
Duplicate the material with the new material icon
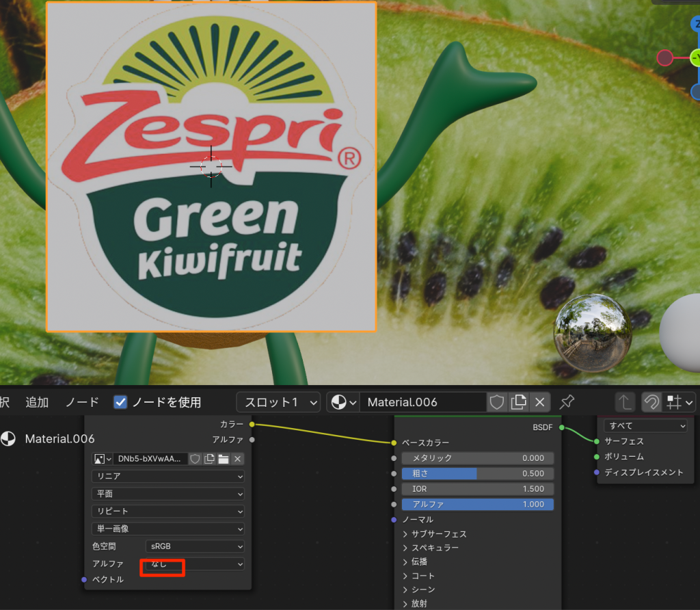pos(519,402)
